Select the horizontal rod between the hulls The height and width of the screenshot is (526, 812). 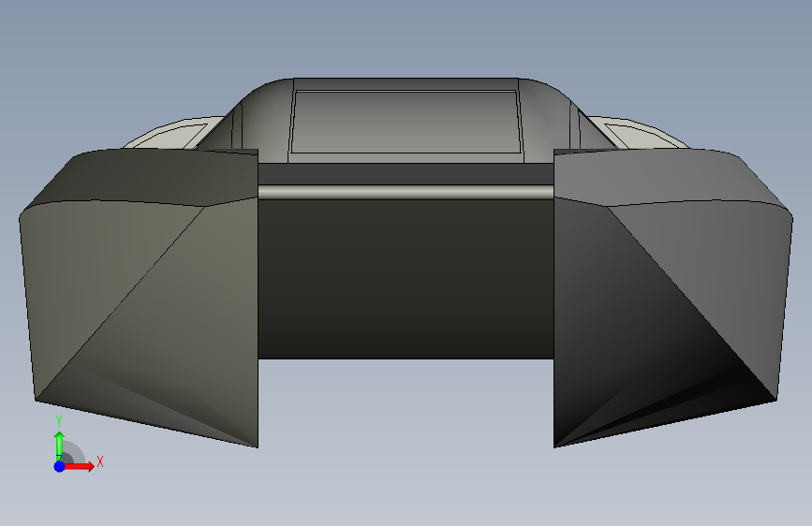pyautogui.click(x=406, y=192)
